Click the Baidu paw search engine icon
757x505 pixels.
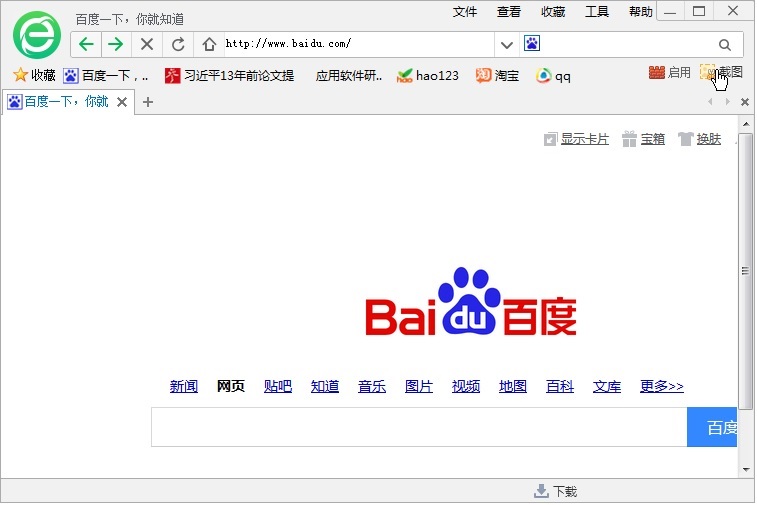point(532,44)
